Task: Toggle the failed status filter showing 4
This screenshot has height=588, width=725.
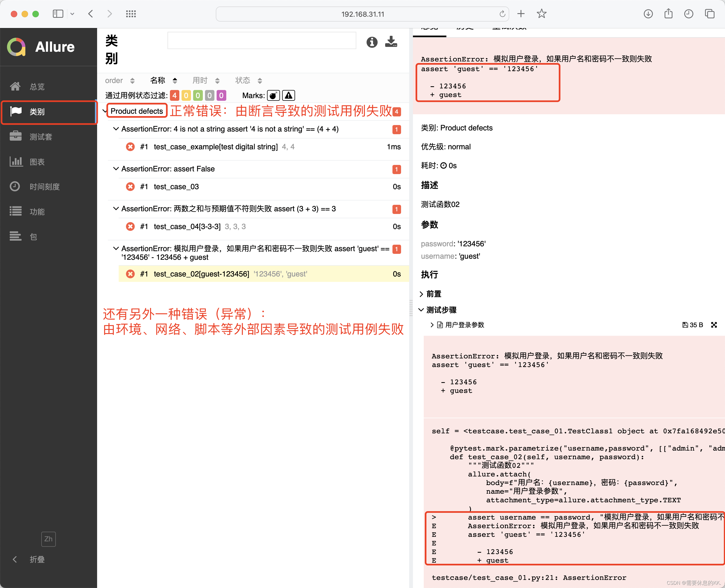Action: [x=175, y=95]
